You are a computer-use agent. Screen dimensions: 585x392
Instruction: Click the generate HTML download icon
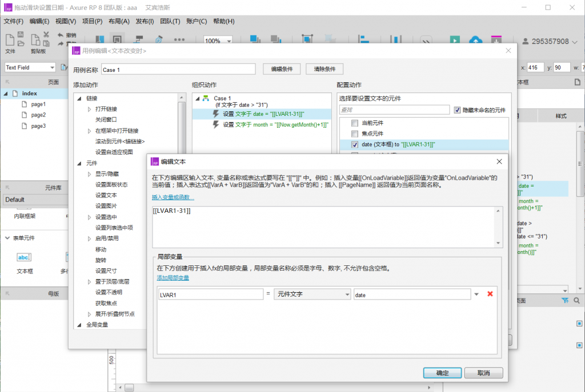point(496,39)
